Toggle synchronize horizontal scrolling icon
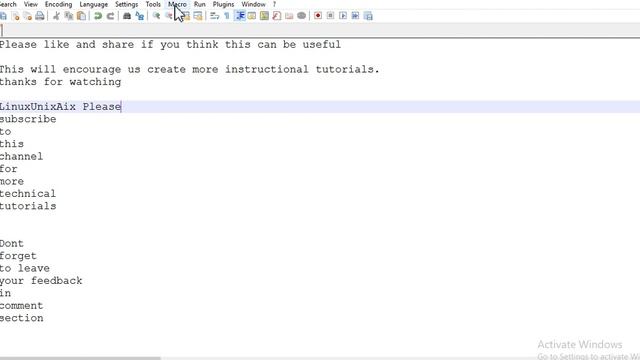 (198, 16)
